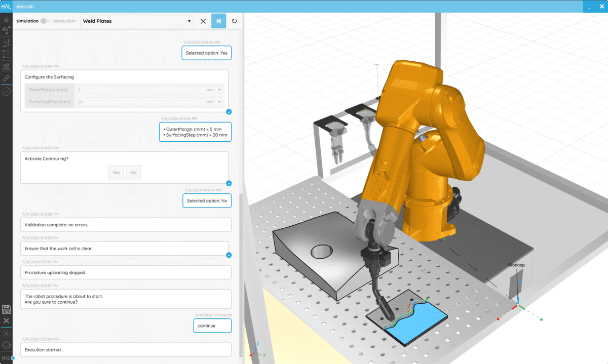Screen dimensions: 608x364
Task: Open the robot toolbox icon in the sidebar
Action: [x=6, y=67]
